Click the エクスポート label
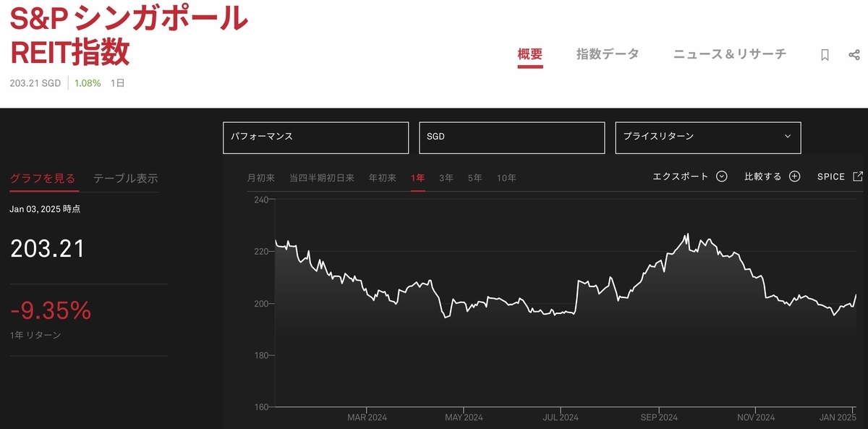The width and height of the screenshot is (868, 429). 681,177
